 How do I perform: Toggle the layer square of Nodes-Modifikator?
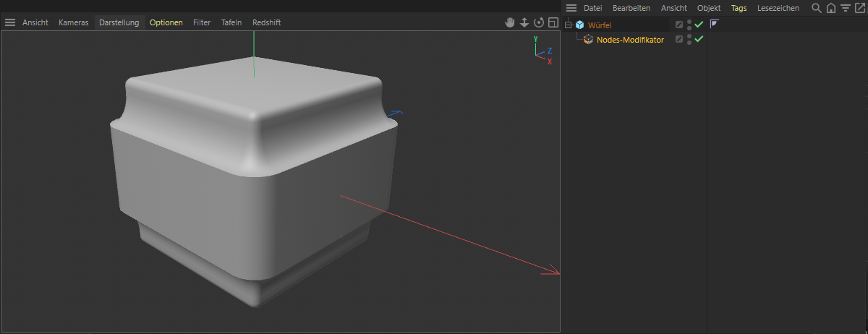click(x=679, y=40)
